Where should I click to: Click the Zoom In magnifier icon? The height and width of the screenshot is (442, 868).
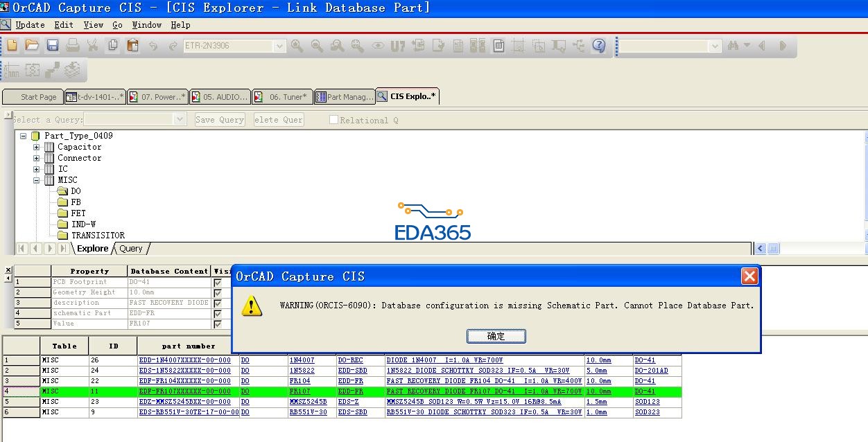[x=297, y=46]
